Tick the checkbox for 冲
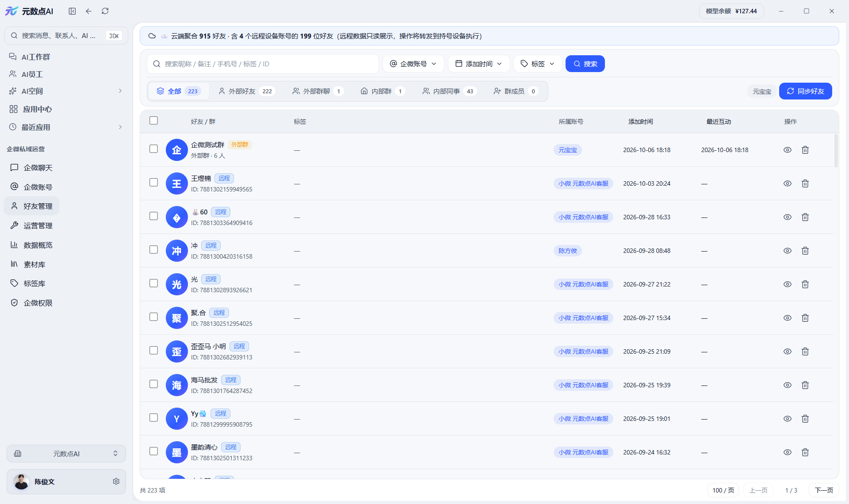The height and width of the screenshot is (504, 849). tap(153, 250)
